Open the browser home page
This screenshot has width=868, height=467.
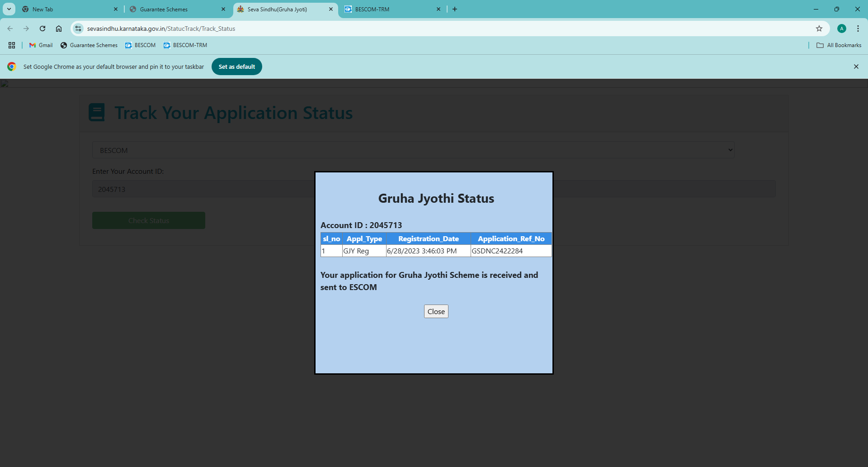coord(59,29)
